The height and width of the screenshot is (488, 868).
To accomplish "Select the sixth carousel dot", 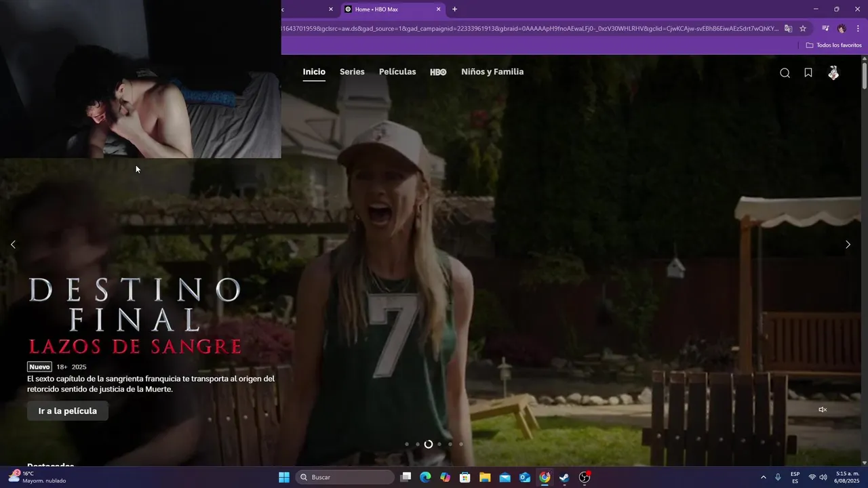I will click(460, 444).
